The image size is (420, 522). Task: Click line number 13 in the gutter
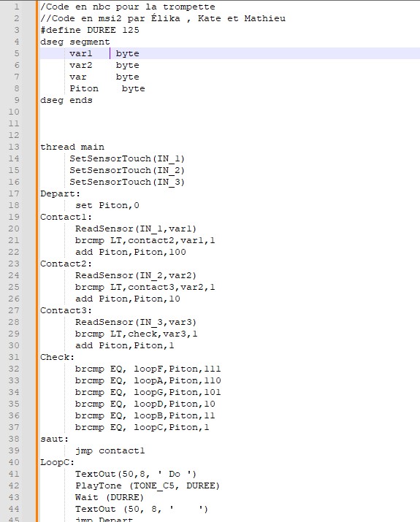click(x=14, y=147)
